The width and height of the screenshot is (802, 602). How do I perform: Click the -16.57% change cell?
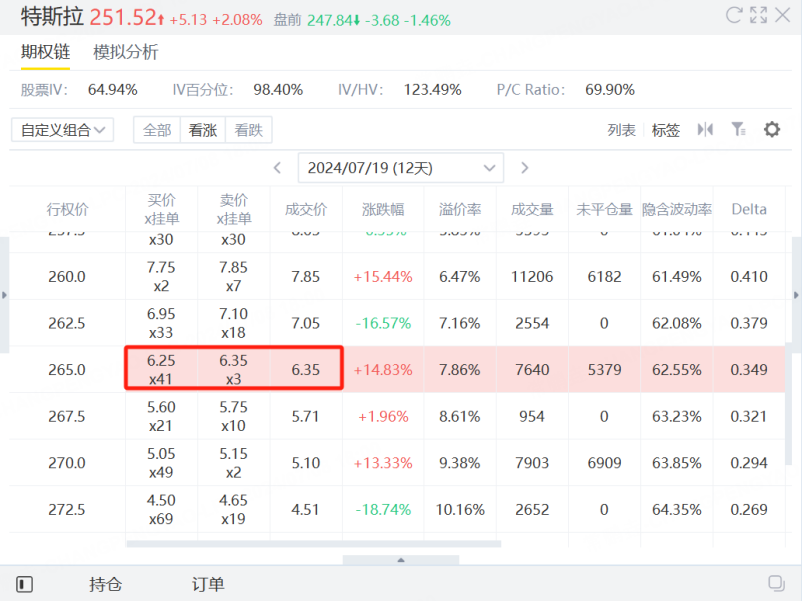pos(383,323)
